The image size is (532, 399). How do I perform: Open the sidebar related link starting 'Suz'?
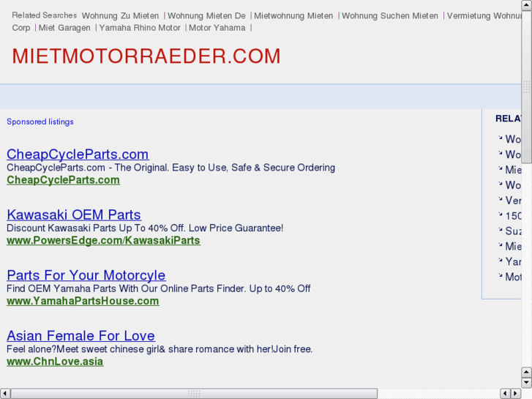[x=513, y=231]
